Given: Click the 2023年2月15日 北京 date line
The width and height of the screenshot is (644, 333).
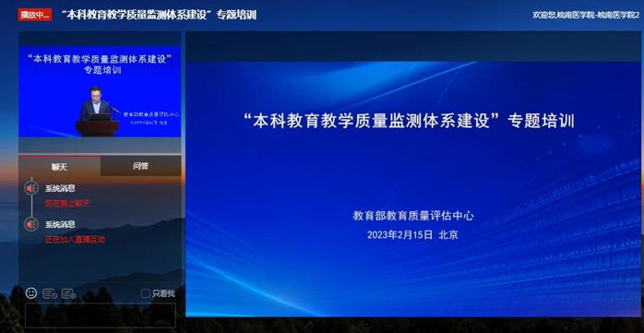Looking at the screenshot, I should tap(412, 235).
